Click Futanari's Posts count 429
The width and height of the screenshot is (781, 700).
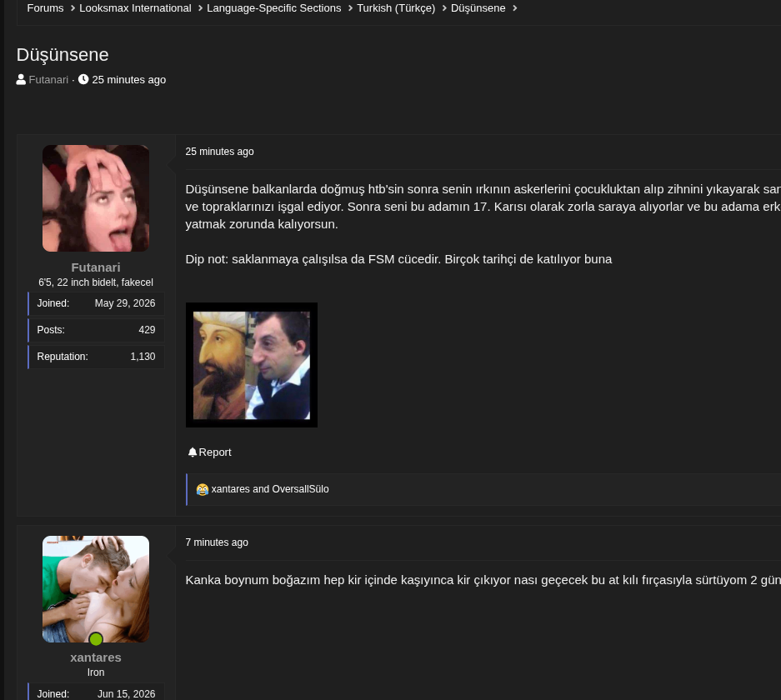click(147, 330)
